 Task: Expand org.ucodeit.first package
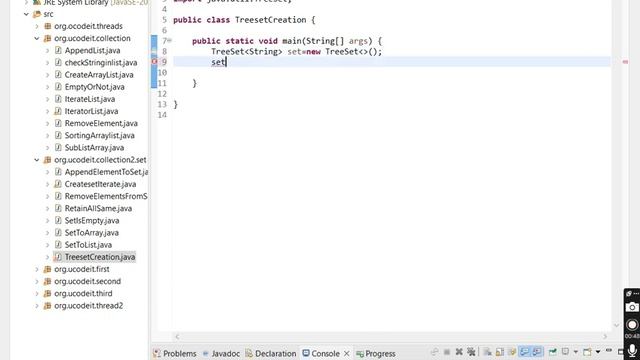click(x=37, y=269)
